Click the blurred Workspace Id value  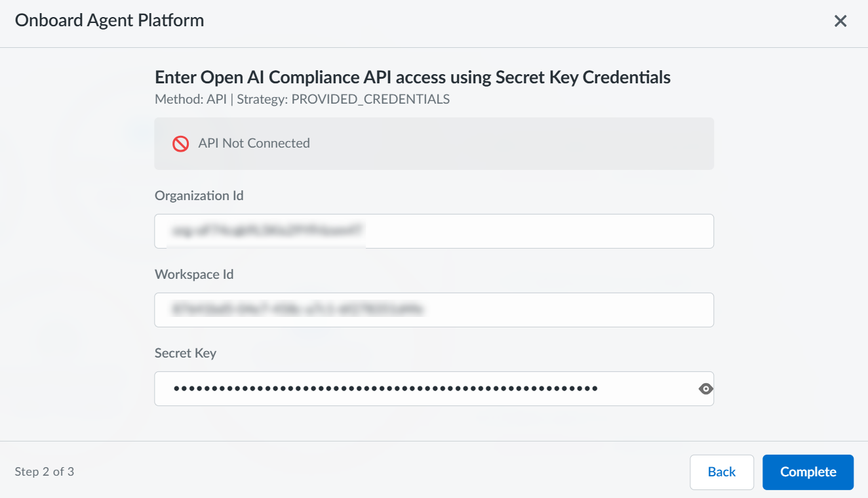(296, 308)
